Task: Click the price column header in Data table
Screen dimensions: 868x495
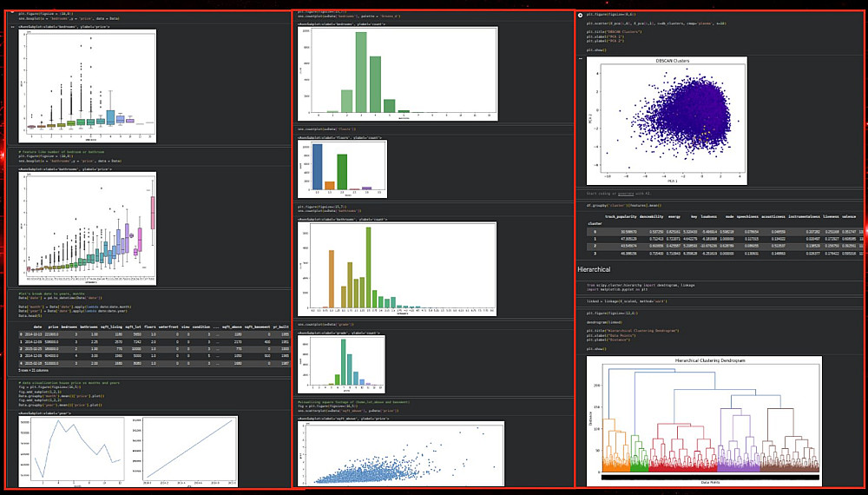Action: click(54, 327)
